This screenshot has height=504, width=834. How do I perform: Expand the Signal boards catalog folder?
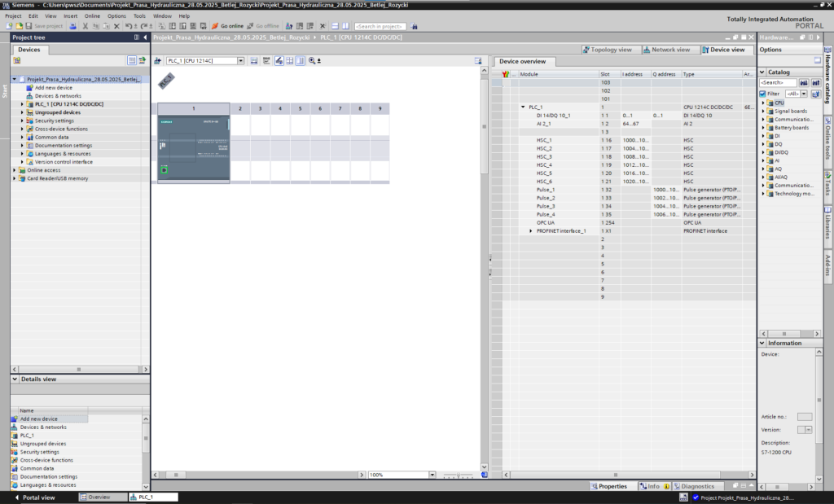763,111
